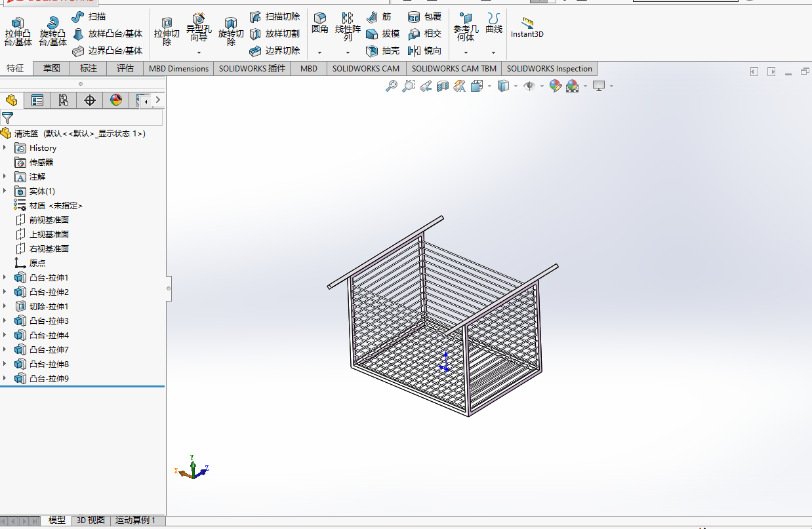Screen dimensions: 812x529
Task: Click the View Orientation cube icon
Action: (477, 86)
